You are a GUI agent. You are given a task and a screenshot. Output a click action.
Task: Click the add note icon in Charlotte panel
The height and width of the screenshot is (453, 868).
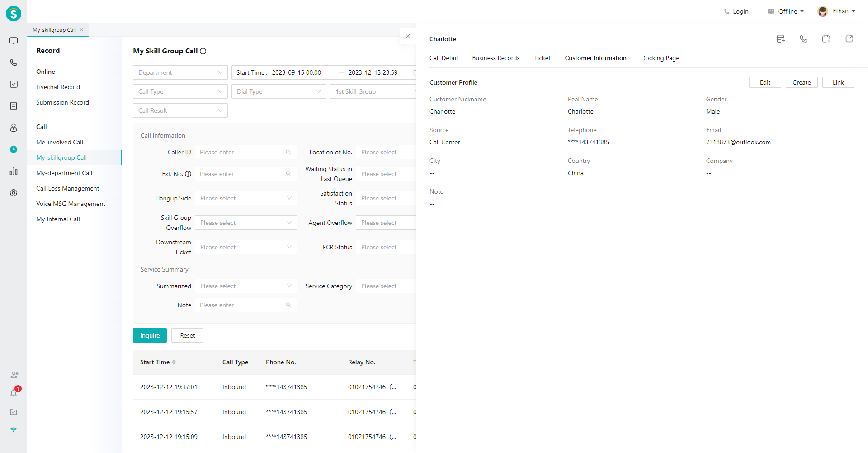coord(781,39)
